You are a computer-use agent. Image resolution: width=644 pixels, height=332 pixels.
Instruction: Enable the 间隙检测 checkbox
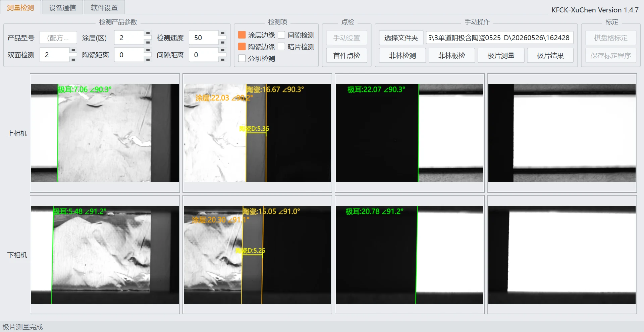coord(281,35)
